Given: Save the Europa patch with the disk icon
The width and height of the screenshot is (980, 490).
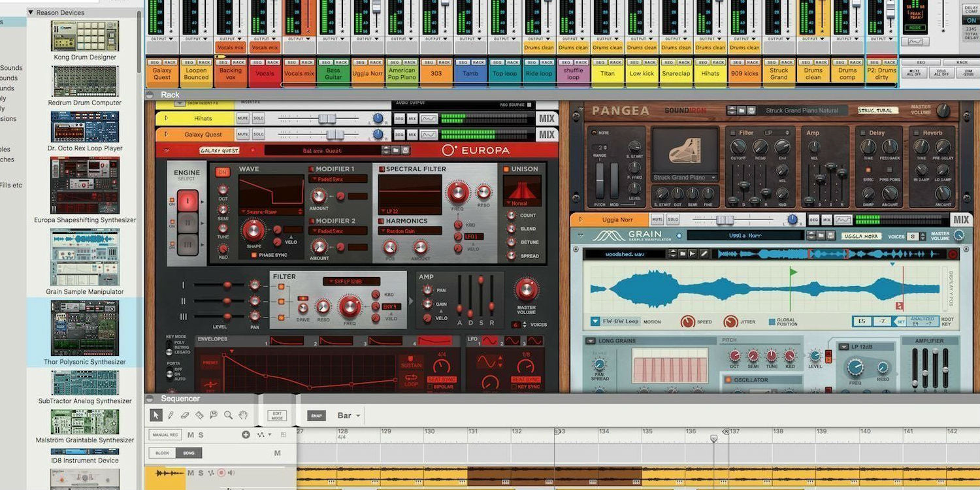Looking at the screenshot, I should (x=406, y=150).
